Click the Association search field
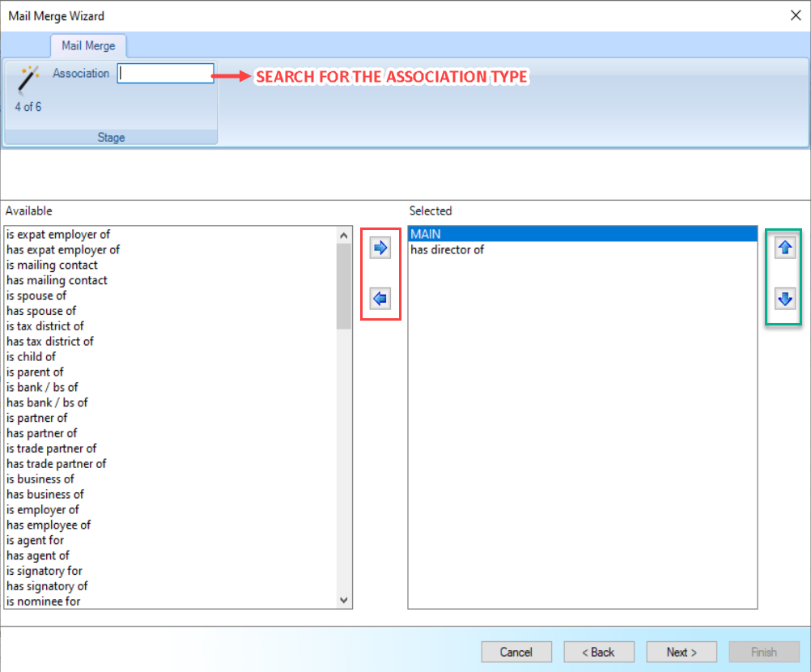Image resolution: width=811 pixels, height=672 pixels. coord(165,73)
